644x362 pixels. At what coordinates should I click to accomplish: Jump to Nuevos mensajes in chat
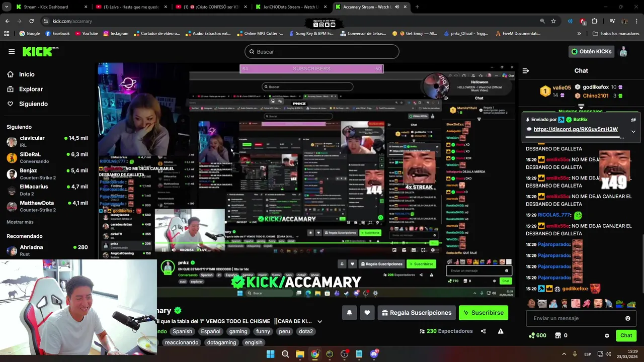coord(581,111)
